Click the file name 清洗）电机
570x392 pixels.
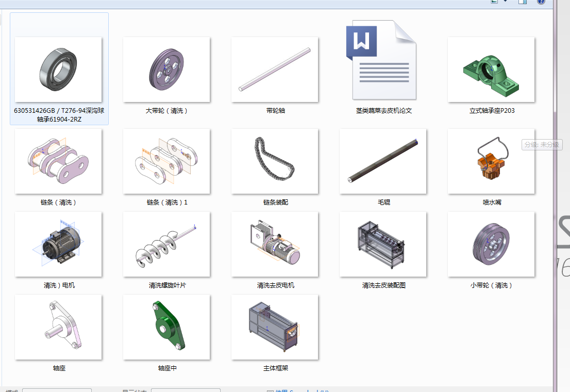59,285
